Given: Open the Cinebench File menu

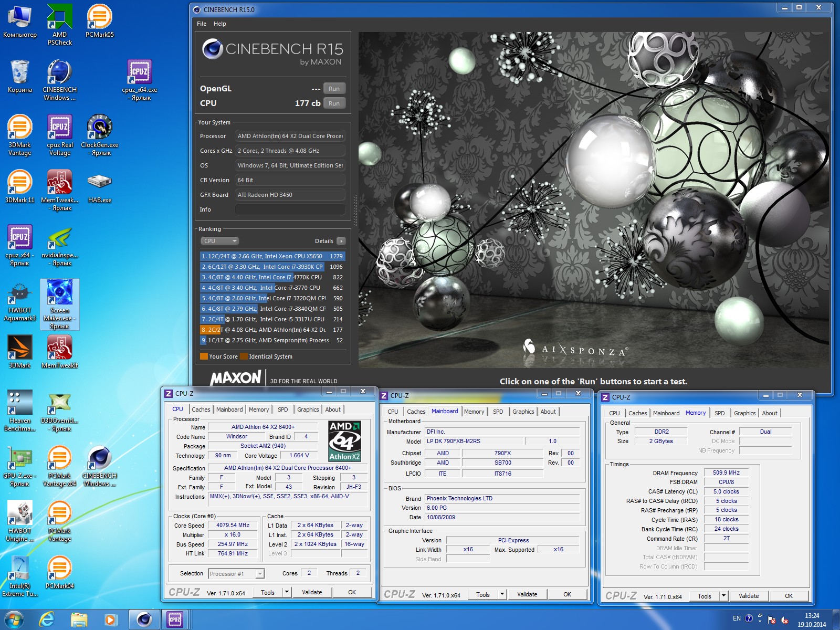Looking at the screenshot, I should pyautogui.click(x=202, y=24).
